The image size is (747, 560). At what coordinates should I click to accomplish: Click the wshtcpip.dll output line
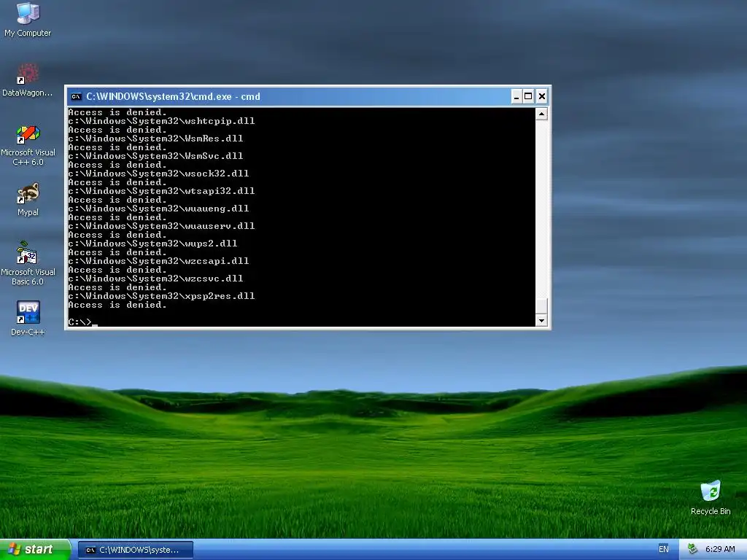pyautogui.click(x=161, y=121)
